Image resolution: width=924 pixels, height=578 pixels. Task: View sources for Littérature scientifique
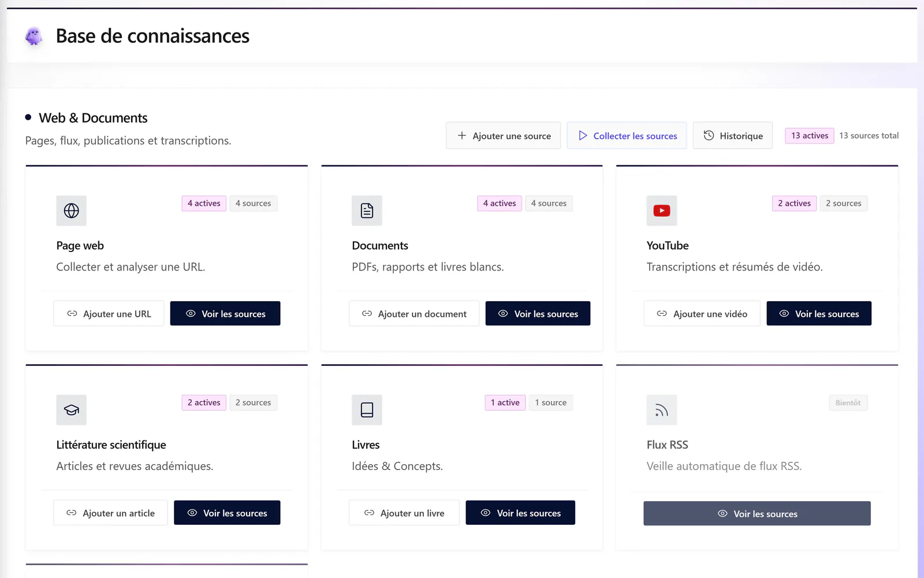227,513
